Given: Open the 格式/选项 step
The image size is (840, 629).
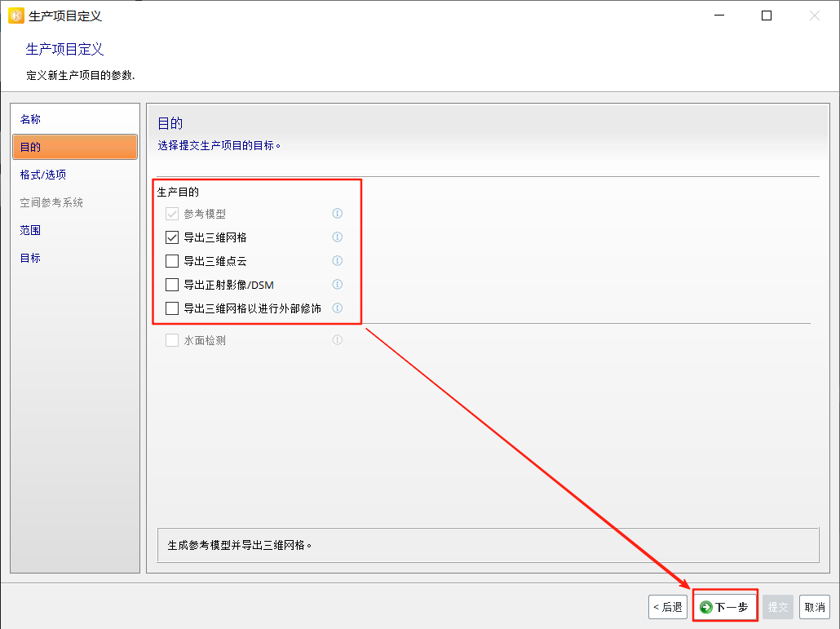Looking at the screenshot, I should point(43,175).
